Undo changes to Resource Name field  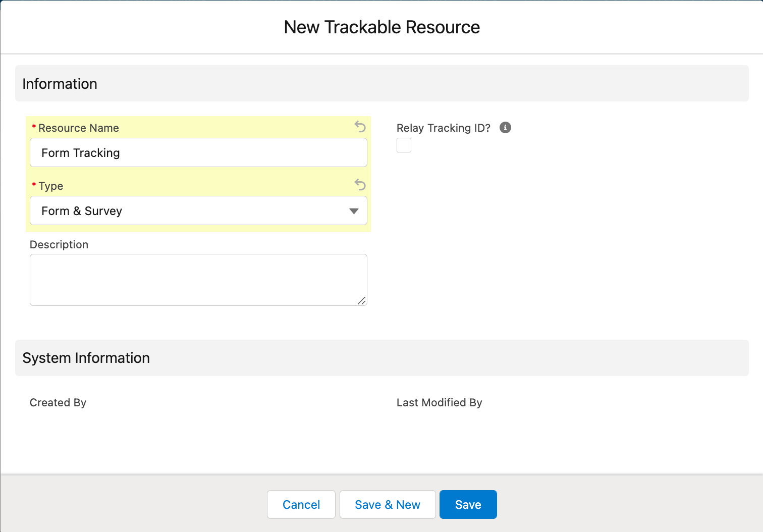tap(360, 126)
